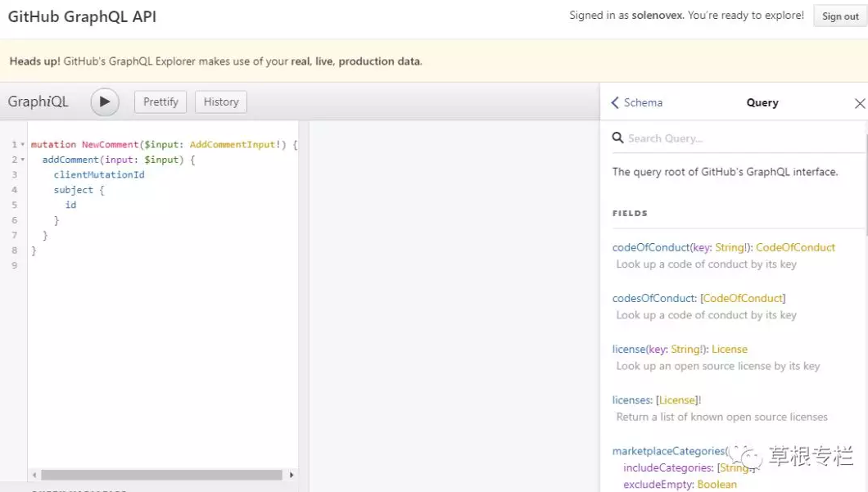Image resolution: width=868 pixels, height=492 pixels.
Task: View the Boolean type of excludeEmpty
Action: (x=717, y=484)
